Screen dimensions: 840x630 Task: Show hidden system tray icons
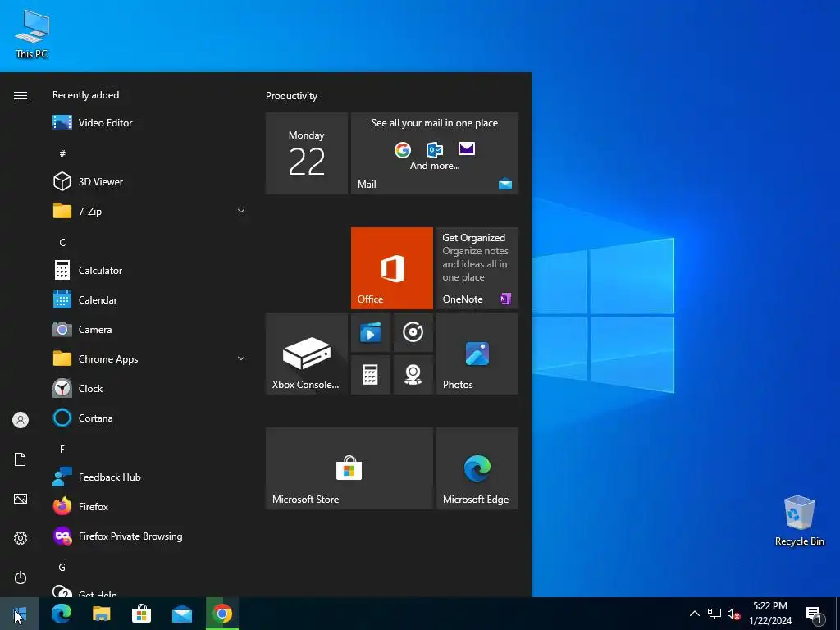694,614
